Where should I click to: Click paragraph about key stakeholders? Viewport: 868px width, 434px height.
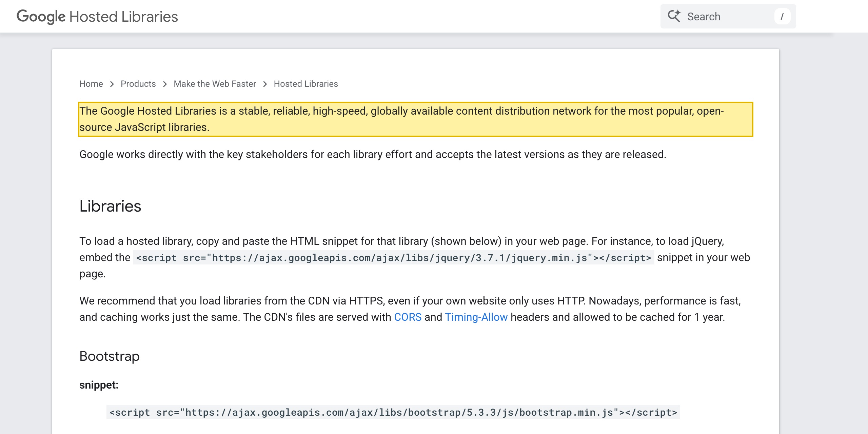pyautogui.click(x=373, y=154)
